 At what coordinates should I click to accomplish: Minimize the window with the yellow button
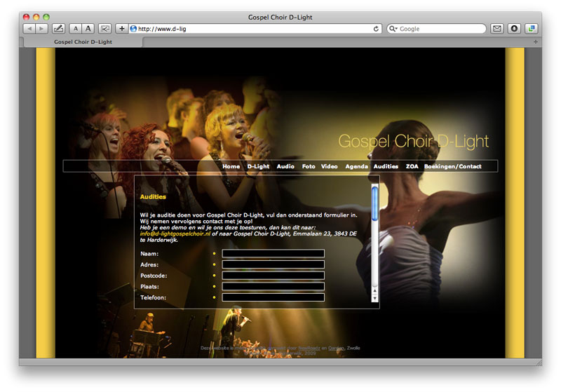(36, 17)
